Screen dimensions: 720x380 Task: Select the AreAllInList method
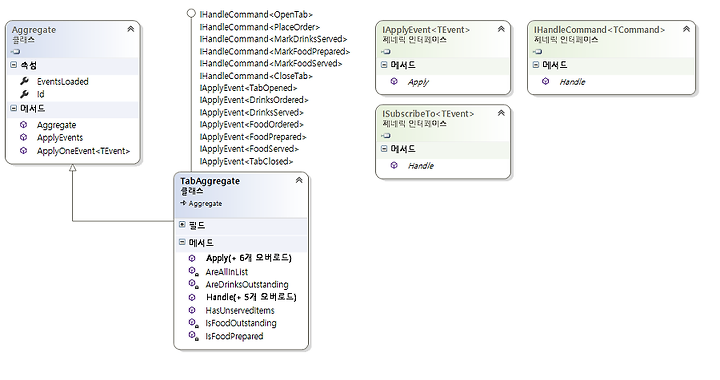pos(226,272)
